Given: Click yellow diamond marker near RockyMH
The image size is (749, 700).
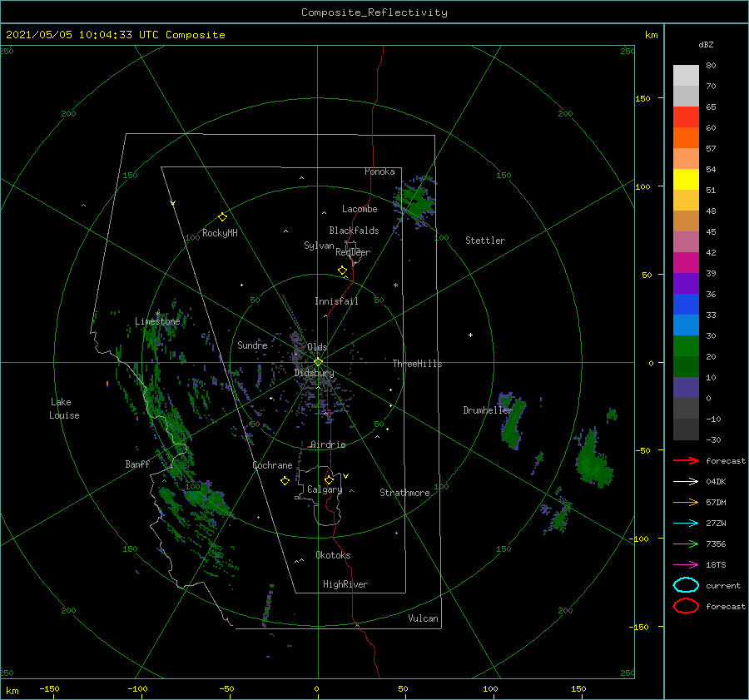Looking at the screenshot, I should [x=222, y=217].
